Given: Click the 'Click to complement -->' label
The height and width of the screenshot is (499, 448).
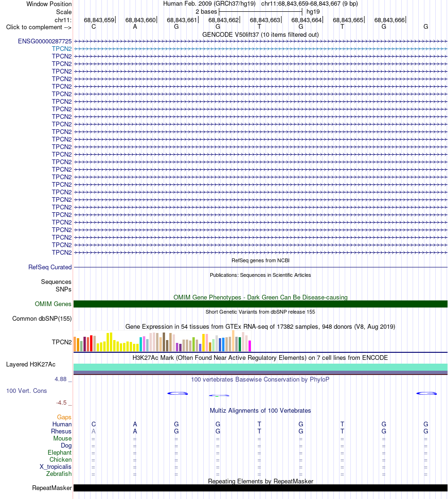Looking at the screenshot, I should tap(39, 27).
